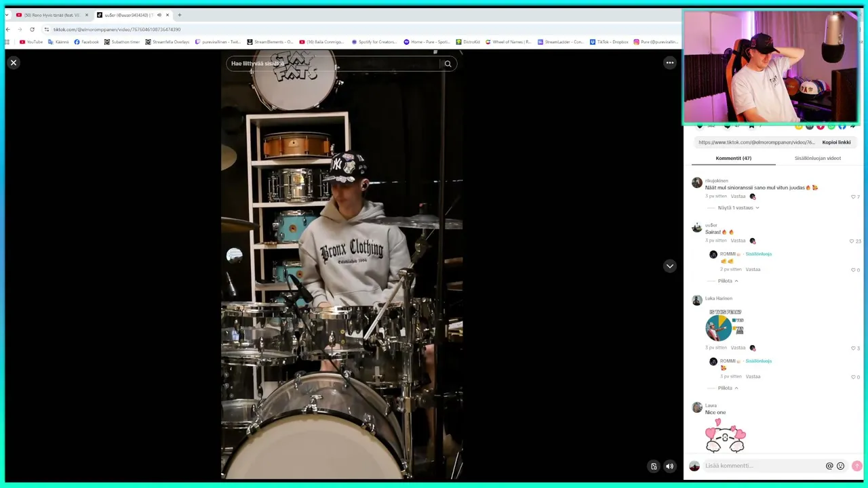Reply to Luka Harinen's comment via 'Vastaa'
Screen dimensions: 868x488
click(738, 348)
